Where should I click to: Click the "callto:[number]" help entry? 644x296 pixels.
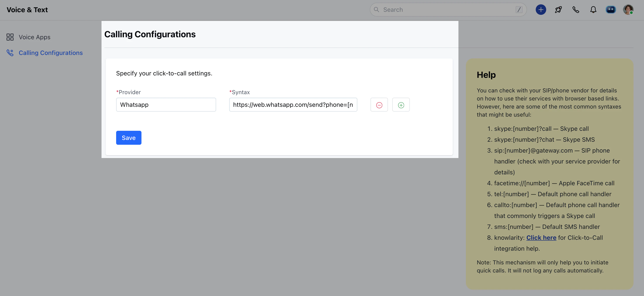click(557, 210)
